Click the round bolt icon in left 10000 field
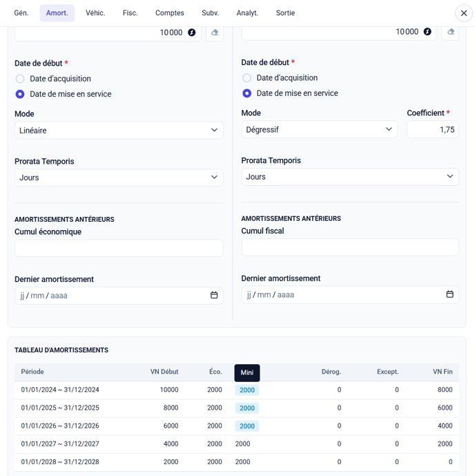This screenshot has width=475, height=476. coord(192,32)
